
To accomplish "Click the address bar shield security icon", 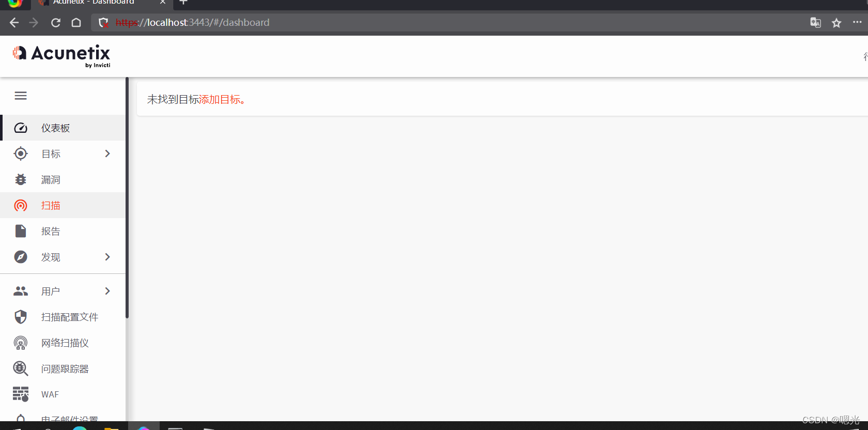I will click(x=103, y=22).
